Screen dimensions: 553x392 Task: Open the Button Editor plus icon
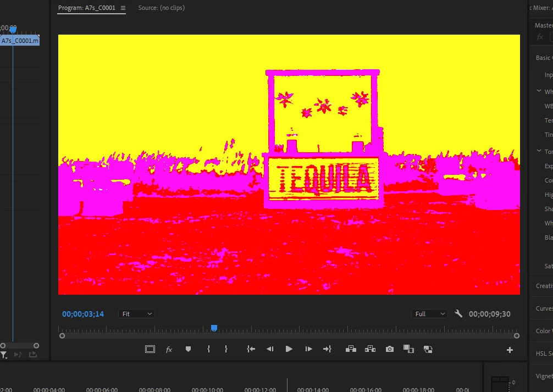pos(510,350)
